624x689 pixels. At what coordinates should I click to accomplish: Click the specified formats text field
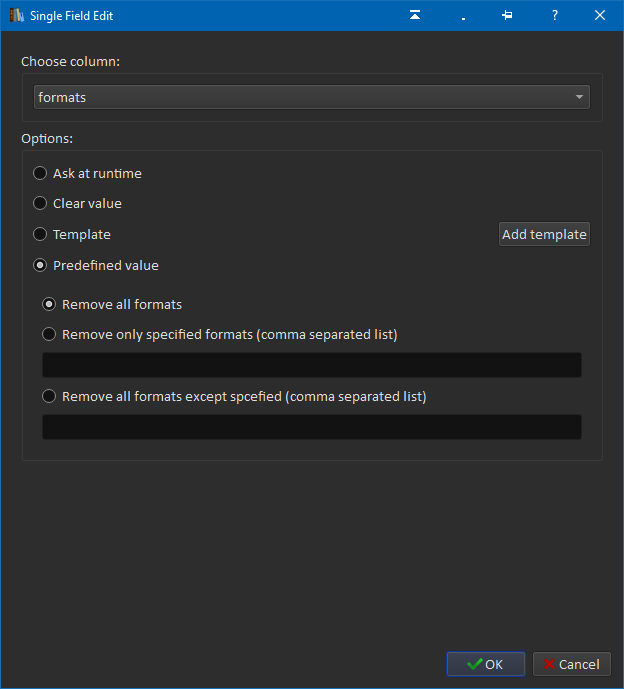311,365
